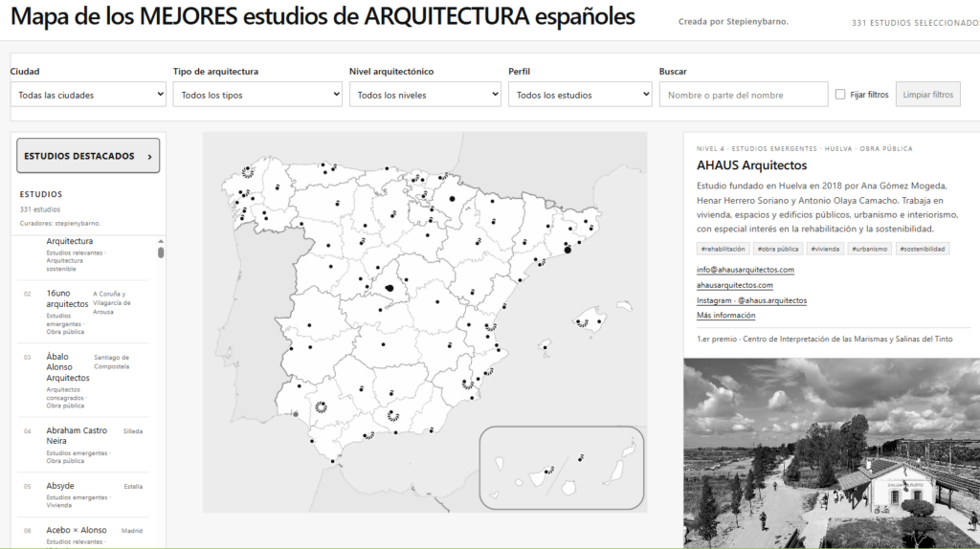Click the #urbanismo tag
The image size is (980, 549).
(x=869, y=249)
